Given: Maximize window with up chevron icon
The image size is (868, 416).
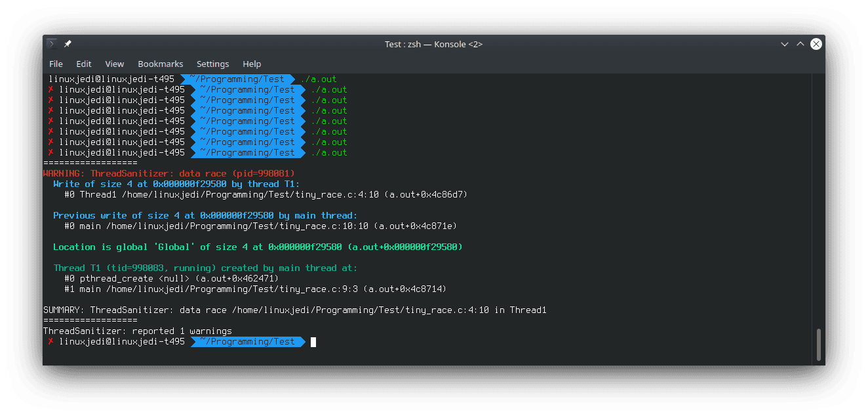Looking at the screenshot, I should point(800,44).
